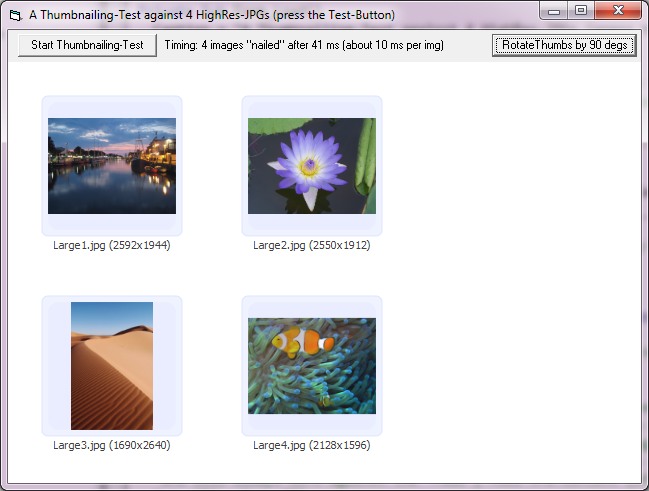Click the Large2.jpg (2550x1912) caption
The height and width of the screenshot is (491, 649).
pyautogui.click(x=312, y=245)
